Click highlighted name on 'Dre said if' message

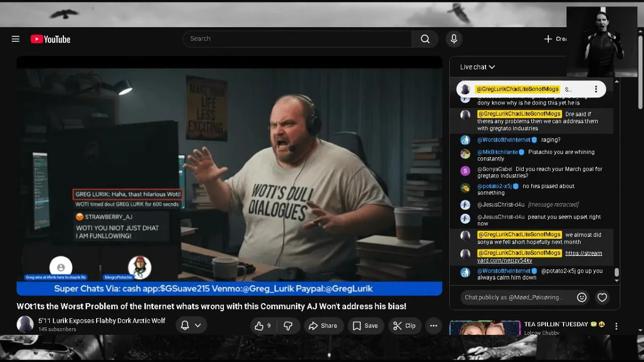(x=519, y=114)
